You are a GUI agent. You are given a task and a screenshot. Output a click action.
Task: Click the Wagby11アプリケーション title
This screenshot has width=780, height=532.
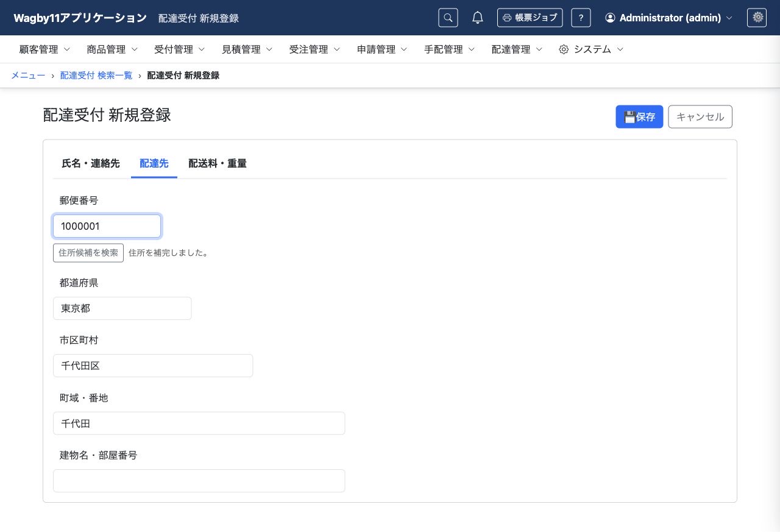pos(80,18)
